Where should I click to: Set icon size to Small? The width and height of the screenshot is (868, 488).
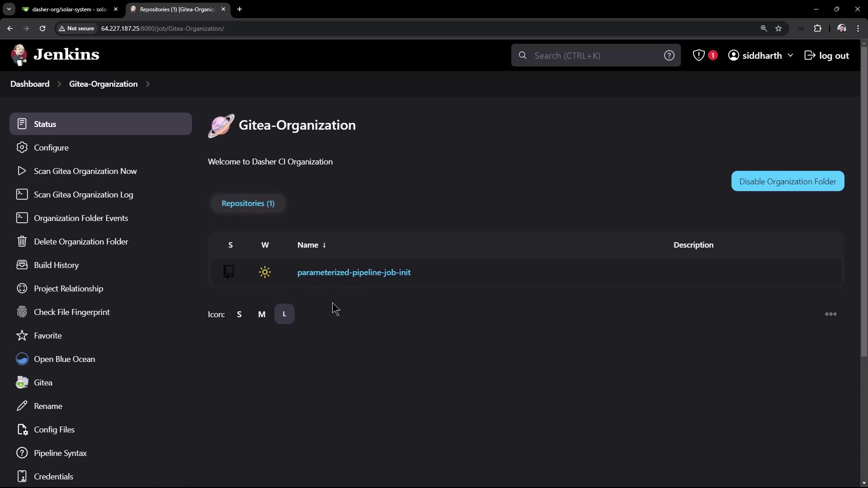(239, 314)
